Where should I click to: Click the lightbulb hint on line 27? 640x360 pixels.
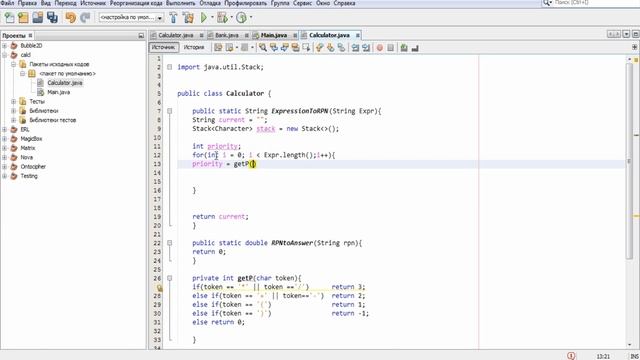pyautogui.click(x=159, y=287)
